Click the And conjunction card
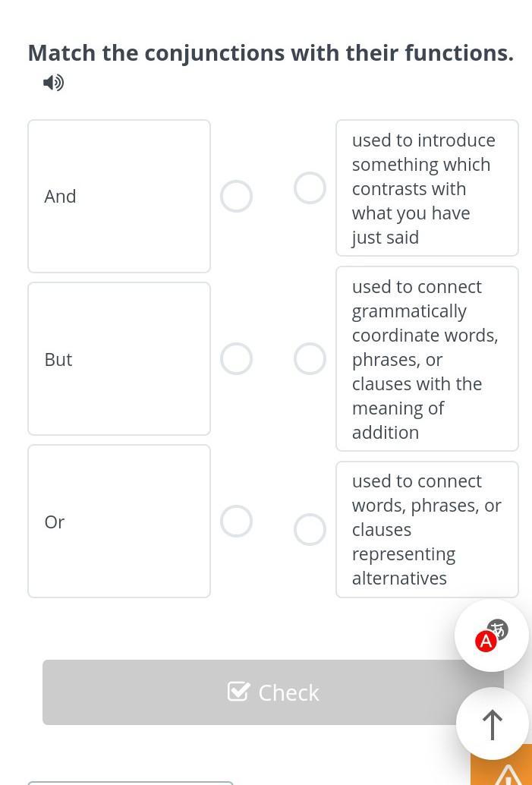The image size is (532, 785). (x=119, y=196)
